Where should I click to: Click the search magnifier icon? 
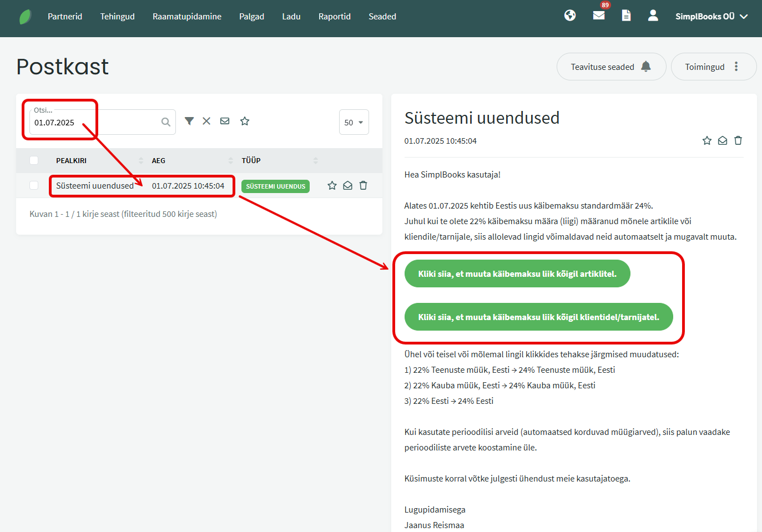(166, 122)
